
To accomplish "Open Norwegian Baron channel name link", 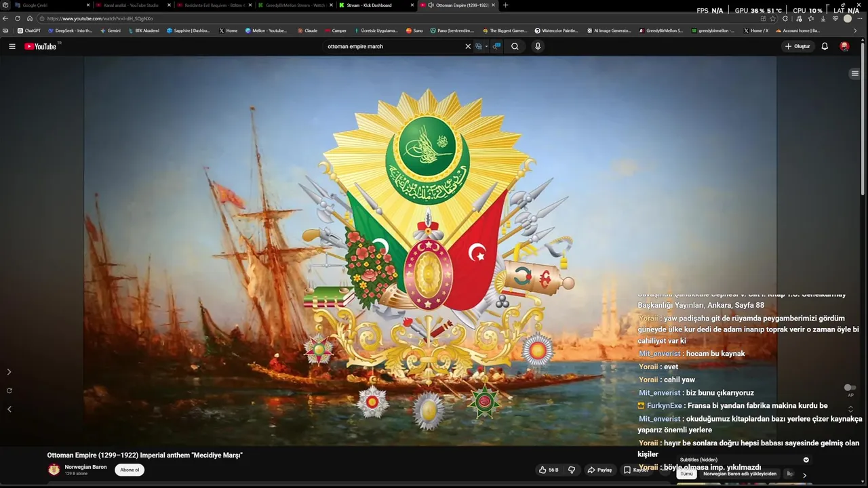I will [85, 467].
